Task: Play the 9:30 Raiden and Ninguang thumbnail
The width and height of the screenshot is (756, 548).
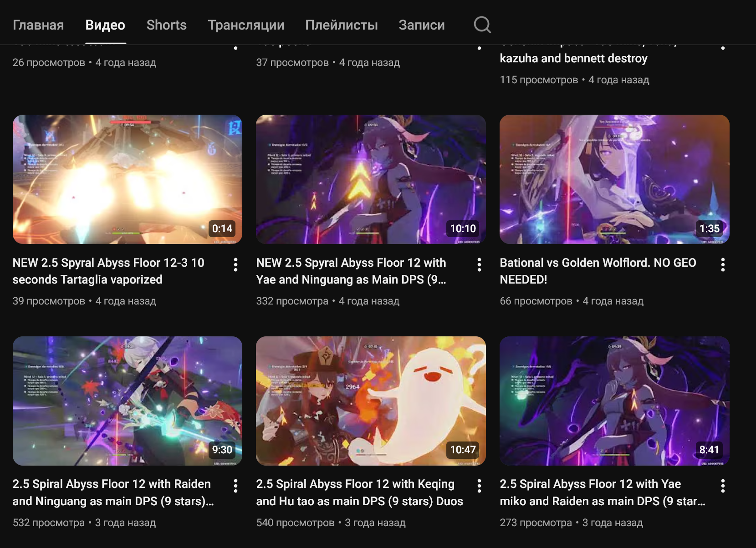Action: pyautogui.click(x=128, y=401)
